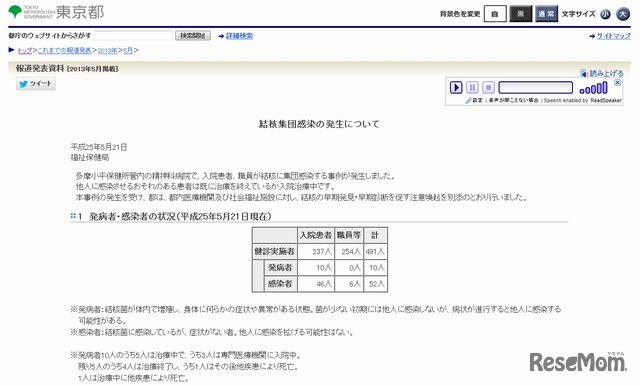Set text size to small (小)
This screenshot has height=385, width=640.
[605, 14]
